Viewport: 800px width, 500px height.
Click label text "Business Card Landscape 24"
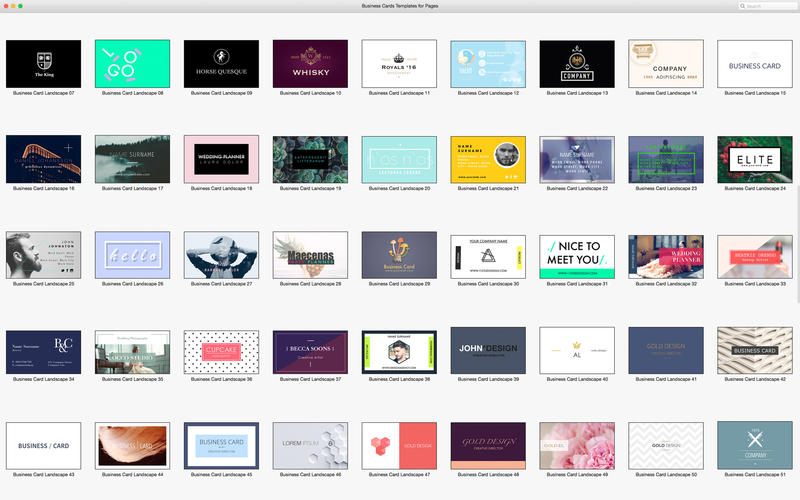(755, 188)
